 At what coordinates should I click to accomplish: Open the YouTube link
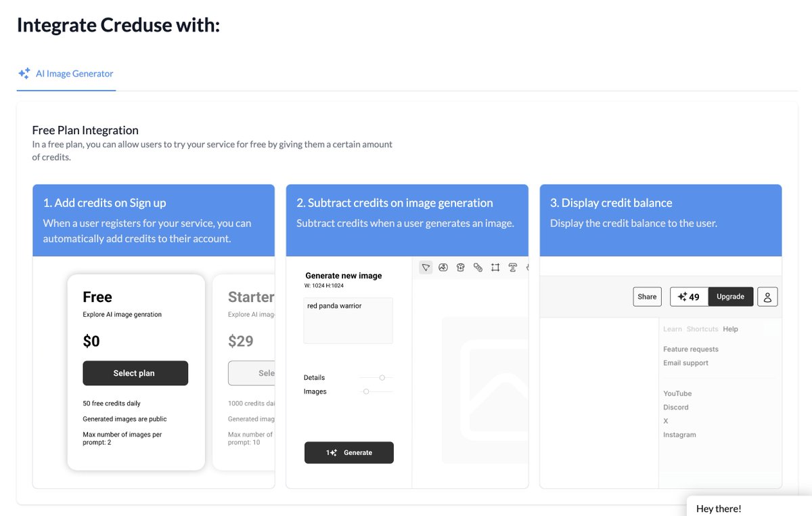pos(677,393)
